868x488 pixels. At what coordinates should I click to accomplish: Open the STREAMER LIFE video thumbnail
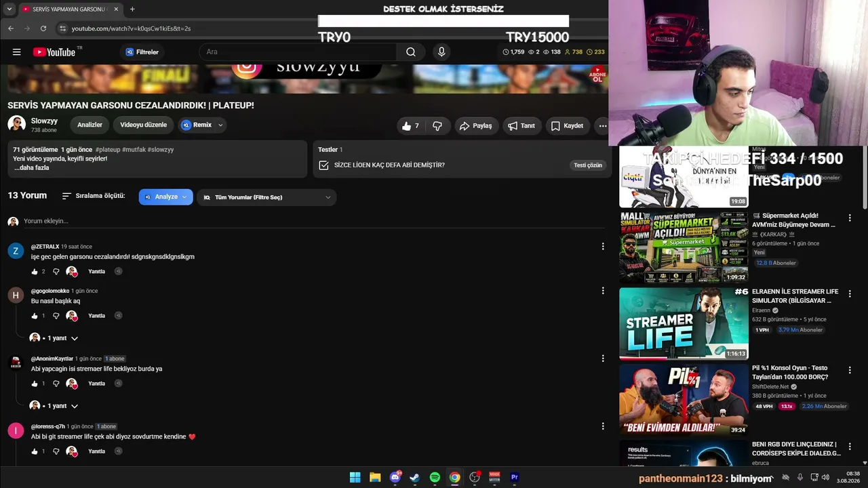point(684,324)
